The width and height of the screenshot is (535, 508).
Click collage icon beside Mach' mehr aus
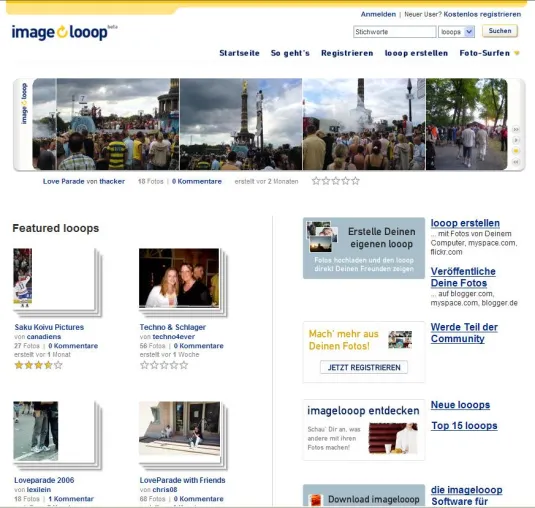[400, 339]
